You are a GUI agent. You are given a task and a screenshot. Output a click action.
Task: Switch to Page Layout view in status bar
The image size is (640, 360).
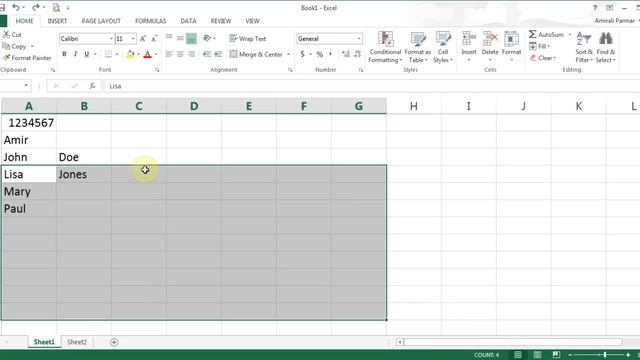(537, 355)
